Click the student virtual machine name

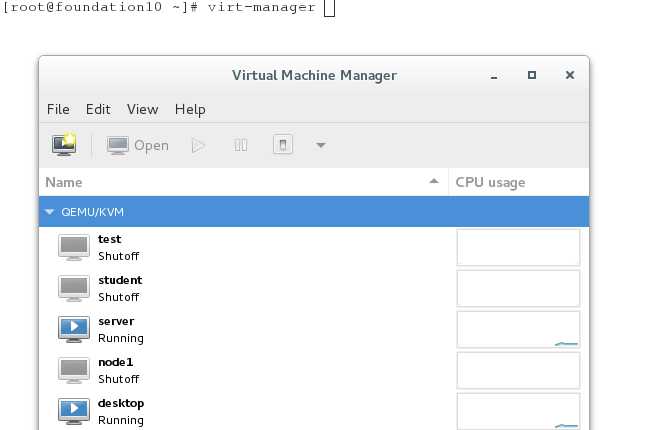point(120,280)
